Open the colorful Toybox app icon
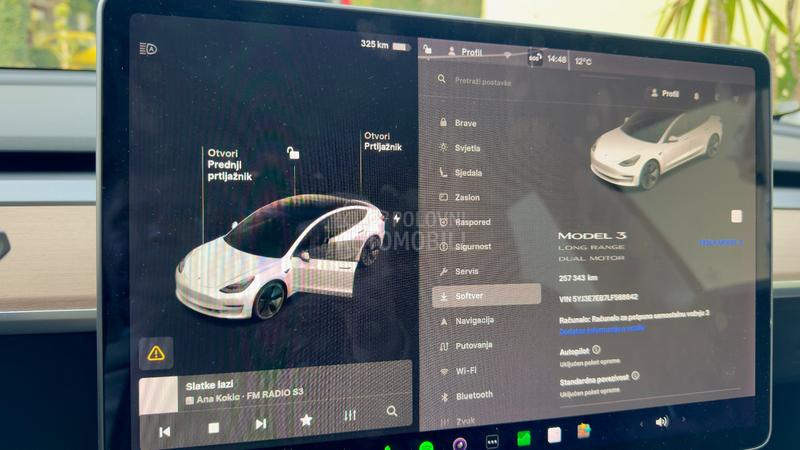Screen dimensions: 800x450 (x=584, y=431)
